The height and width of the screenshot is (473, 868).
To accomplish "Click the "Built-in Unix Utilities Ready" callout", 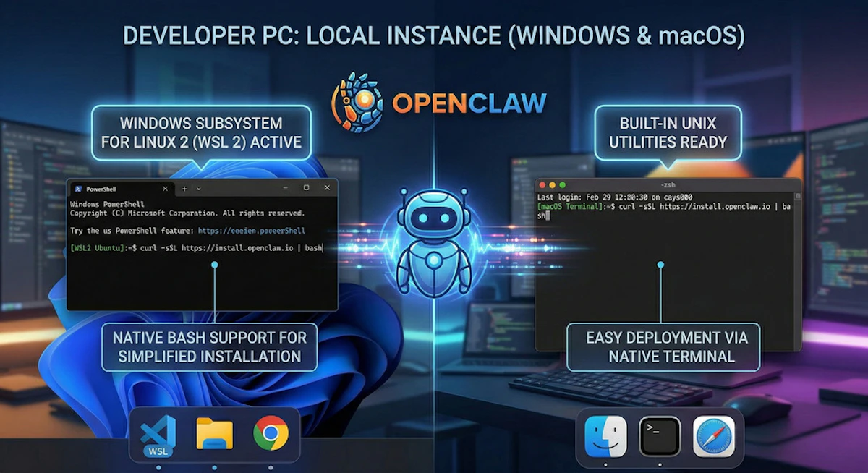I will [x=668, y=133].
